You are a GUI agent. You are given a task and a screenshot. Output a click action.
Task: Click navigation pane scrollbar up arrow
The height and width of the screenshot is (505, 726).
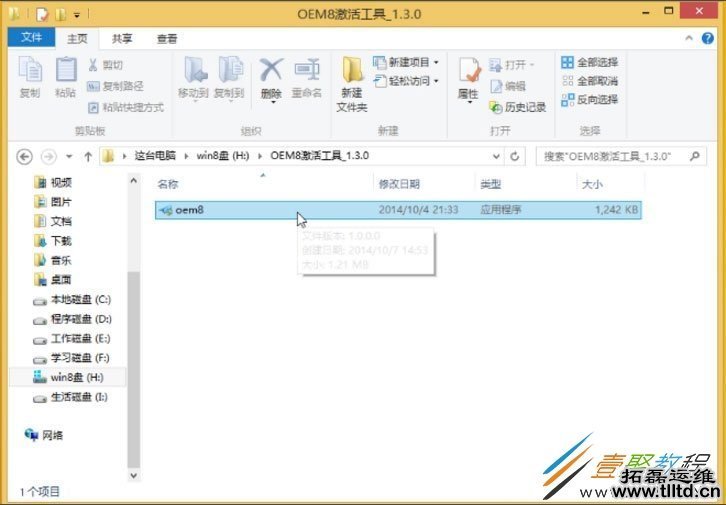(x=134, y=181)
